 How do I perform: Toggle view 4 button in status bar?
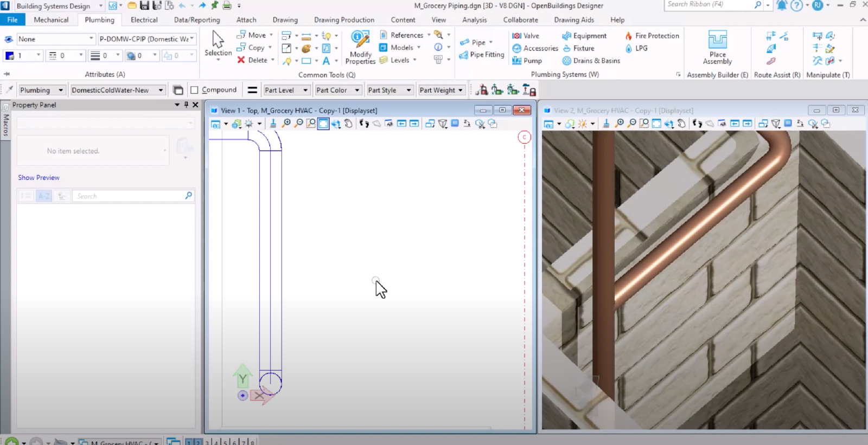pyautogui.click(x=216, y=442)
